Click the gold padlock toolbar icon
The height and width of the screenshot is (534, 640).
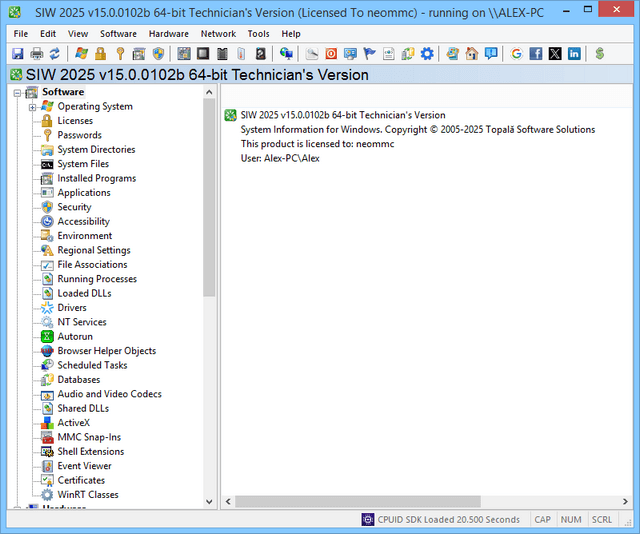pyautogui.click(x=100, y=53)
